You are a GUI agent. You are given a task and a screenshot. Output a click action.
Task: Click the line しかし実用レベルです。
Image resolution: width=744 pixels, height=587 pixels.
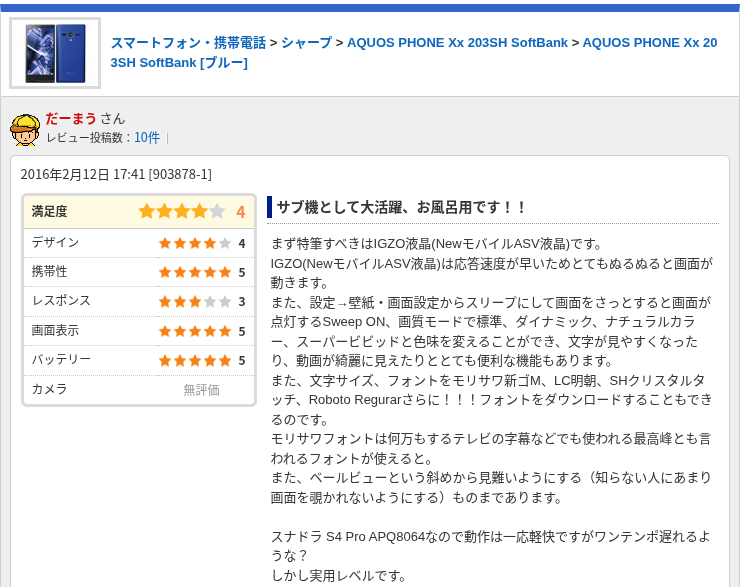click(x=339, y=576)
